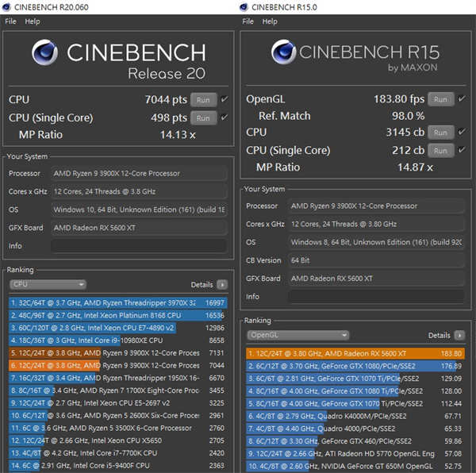Select ranking row Ryzen Threadripper 1950X 6670
The height and width of the screenshot is (473, 476).
tap(117, 378)
